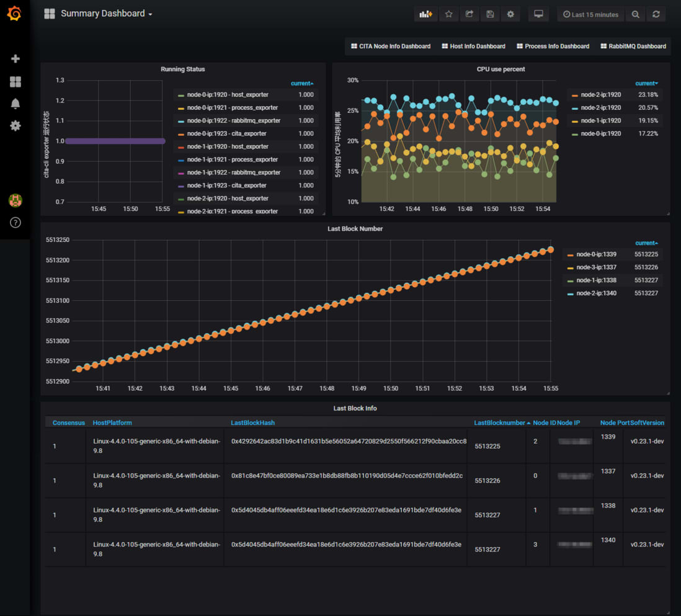681x616 pixels.
Task: Refresh the dashboard with the refresh icon
Action: click(656, 14)
